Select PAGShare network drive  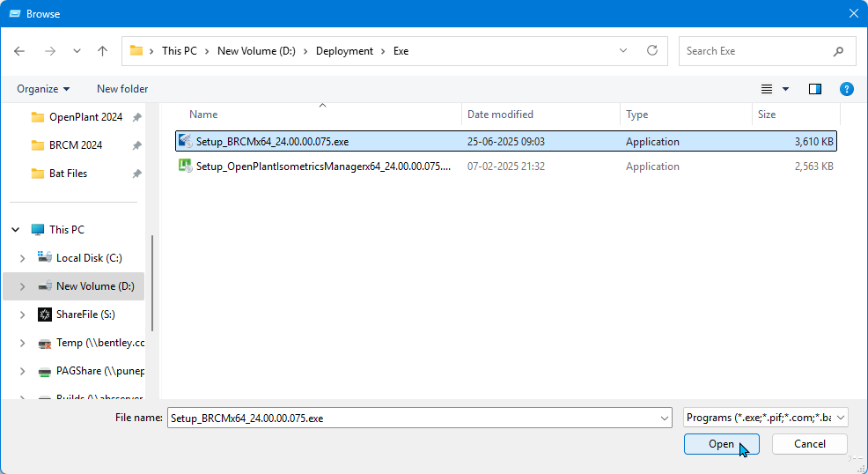[100, 370]
